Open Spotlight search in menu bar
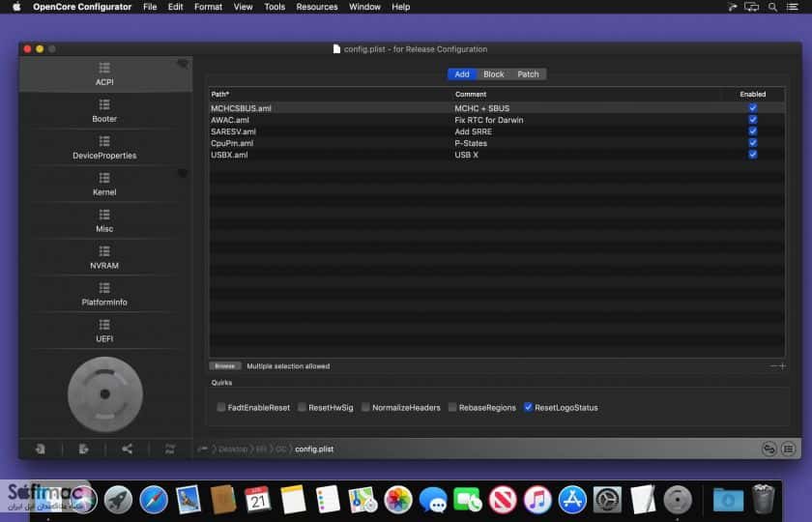The width and height of the screenshot is (812, 522). [772, 7]
